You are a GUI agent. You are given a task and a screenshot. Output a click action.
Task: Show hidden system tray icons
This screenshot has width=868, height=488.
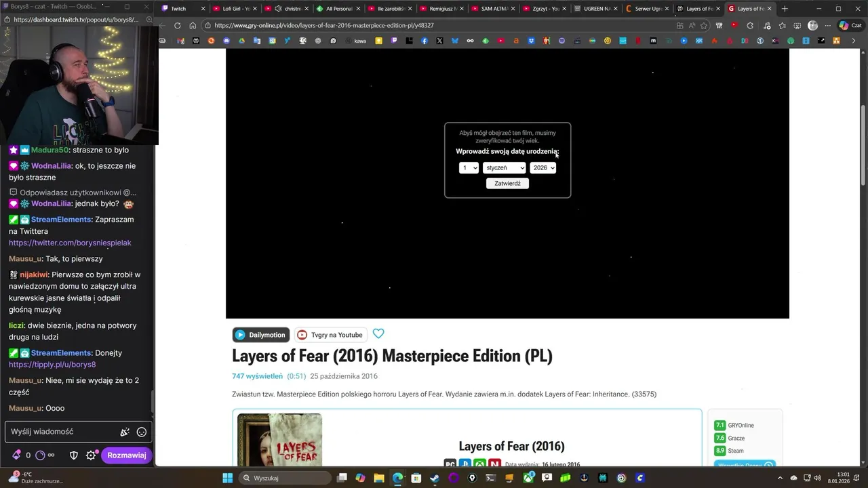[x=780, y=478]
